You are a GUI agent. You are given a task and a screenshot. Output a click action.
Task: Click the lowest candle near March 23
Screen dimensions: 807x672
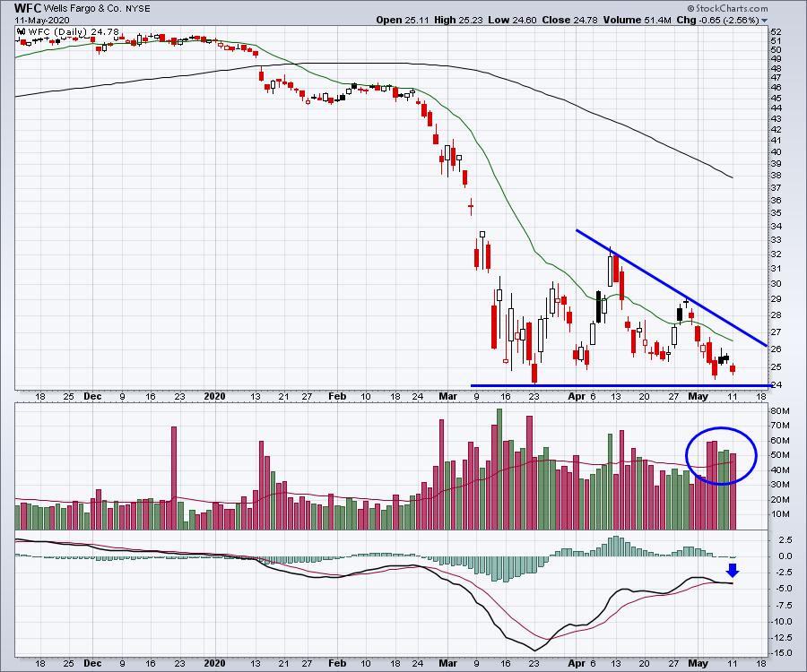pyautogui.click(x=534, y=371)
